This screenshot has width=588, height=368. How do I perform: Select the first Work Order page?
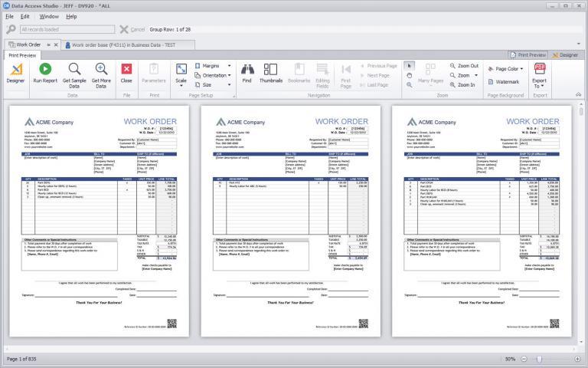pos(100,221)
